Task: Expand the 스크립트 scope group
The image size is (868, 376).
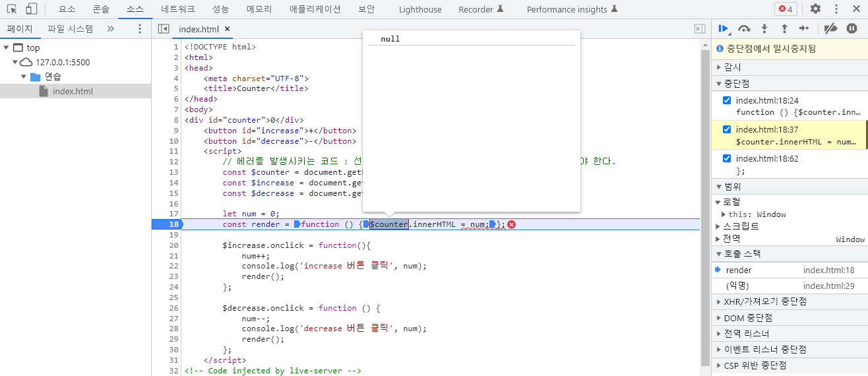Action: [718, 226]
